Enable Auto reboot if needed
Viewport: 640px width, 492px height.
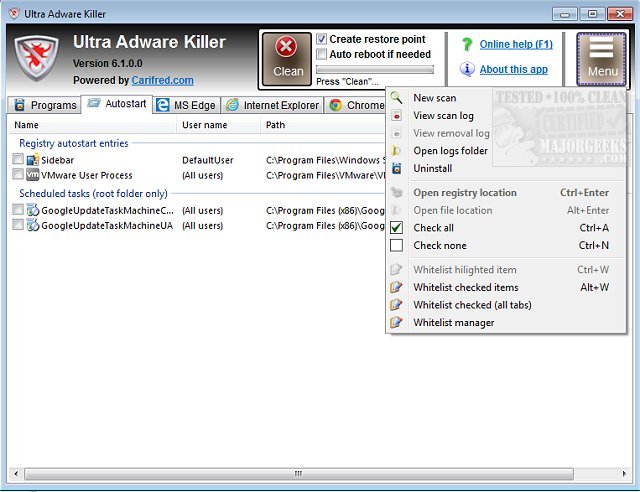pos(322,54)
